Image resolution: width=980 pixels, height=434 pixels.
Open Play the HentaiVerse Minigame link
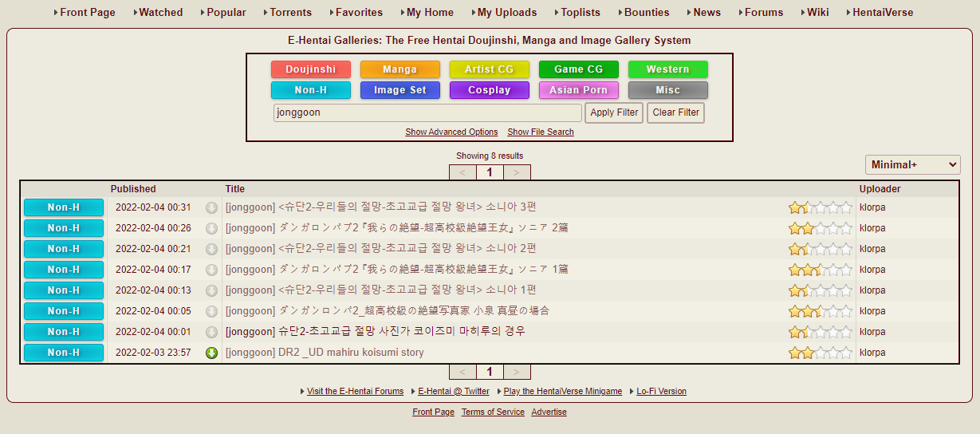(x=563, y=391)
